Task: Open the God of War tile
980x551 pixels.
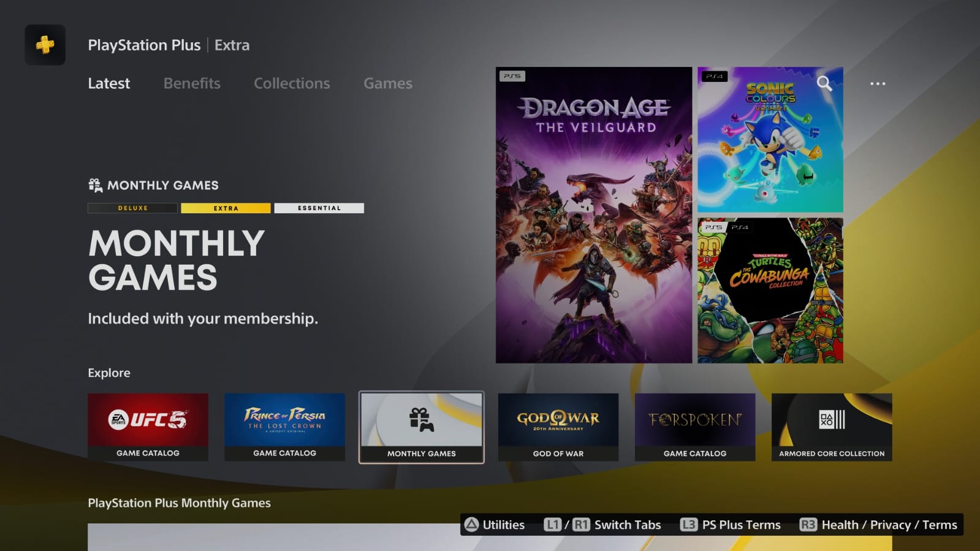Action: pos(558,427)
